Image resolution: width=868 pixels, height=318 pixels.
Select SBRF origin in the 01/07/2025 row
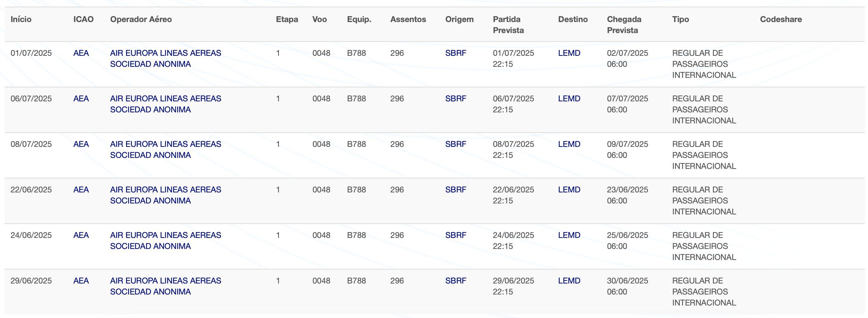pyautogui.click(x=455, y=53)
